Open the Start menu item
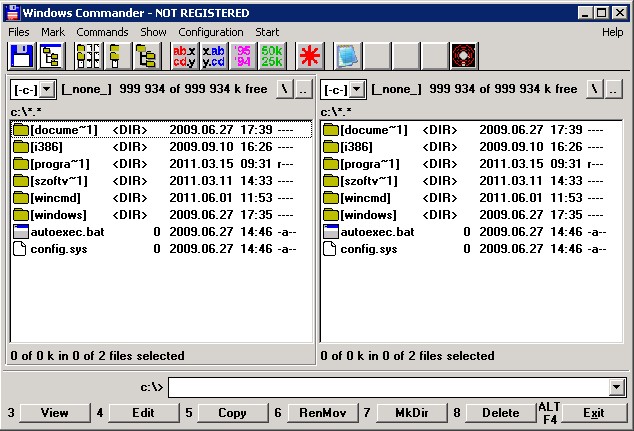Viewport: 634px width, 431px height. (x=267, y=32)
